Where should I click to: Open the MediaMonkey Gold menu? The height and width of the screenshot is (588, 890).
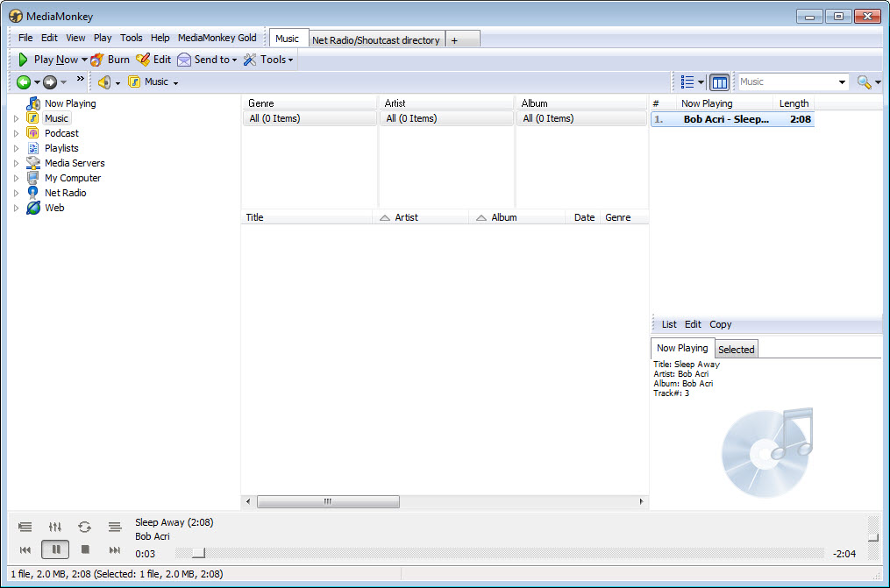(217, 38)
